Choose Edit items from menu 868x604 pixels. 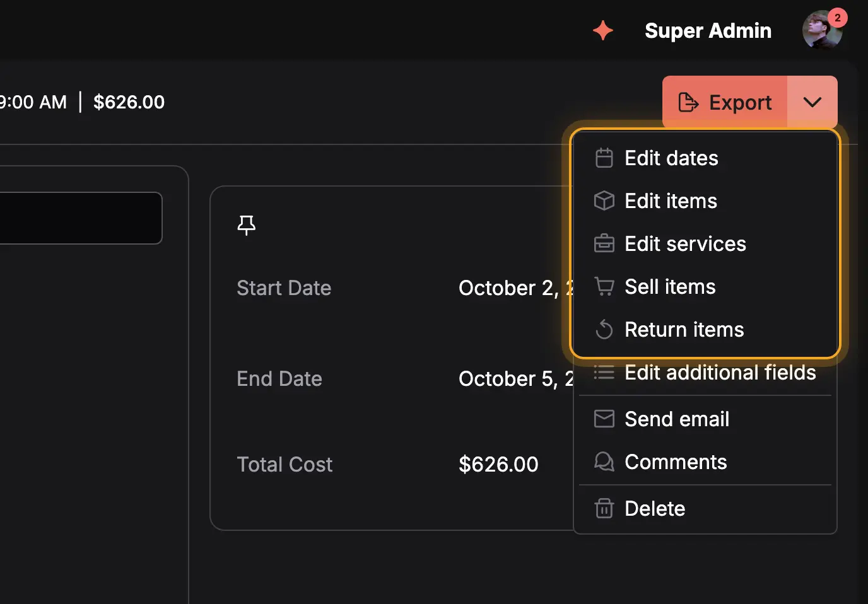(705, 201)
